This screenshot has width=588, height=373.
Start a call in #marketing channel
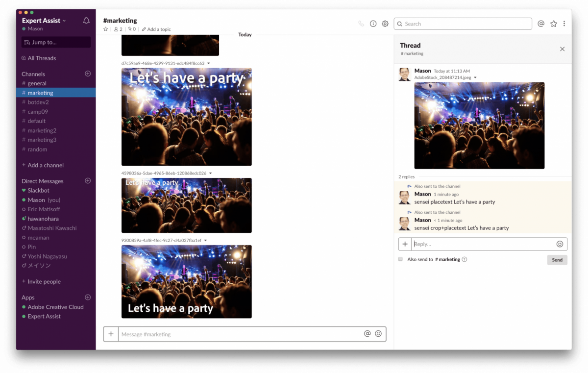click(361, 23)
